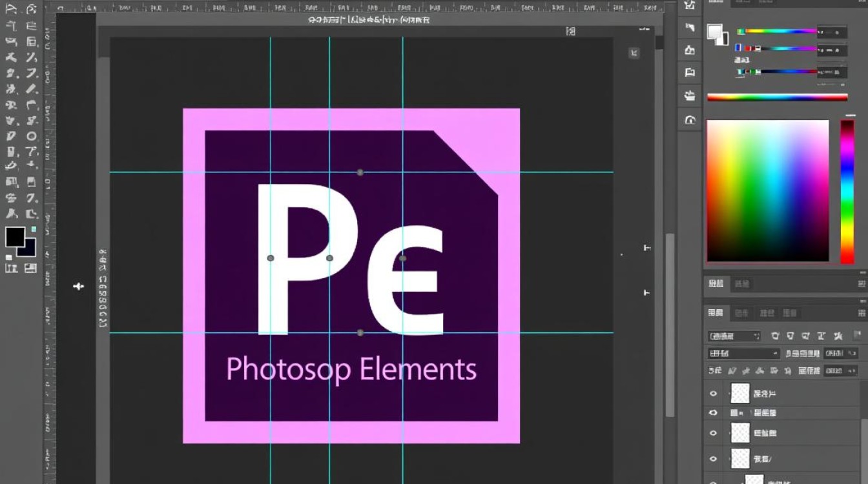The image size is (868, 484).
Task: Switch to the fourth tab in layers panel group
Action: coord(790,313)
